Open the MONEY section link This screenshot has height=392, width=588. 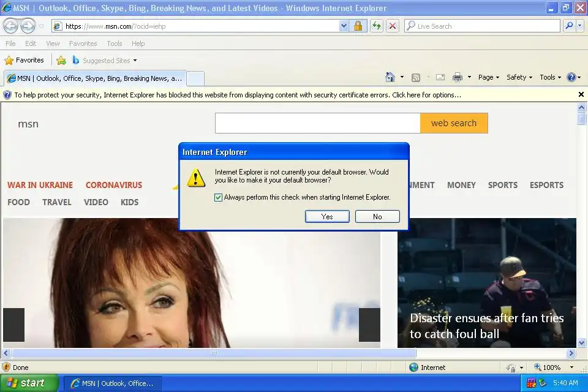click(461, 185)
